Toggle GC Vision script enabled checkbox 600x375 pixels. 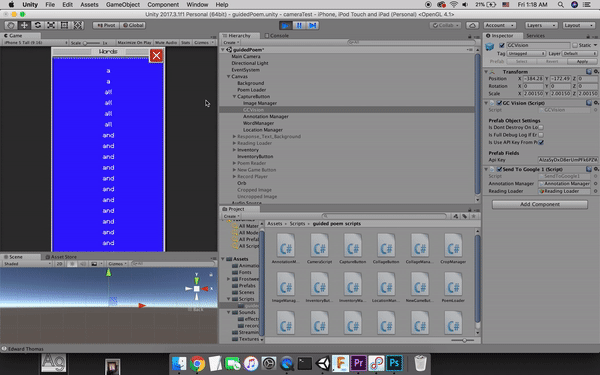click(x=499, y=103)
